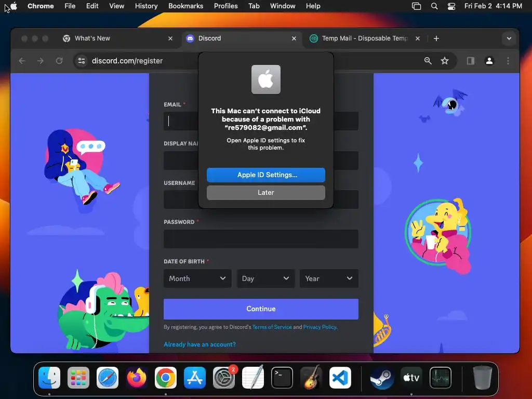Open the Profiles menu
The height and width of the screenshot is (399, 532).
point(225,6)
